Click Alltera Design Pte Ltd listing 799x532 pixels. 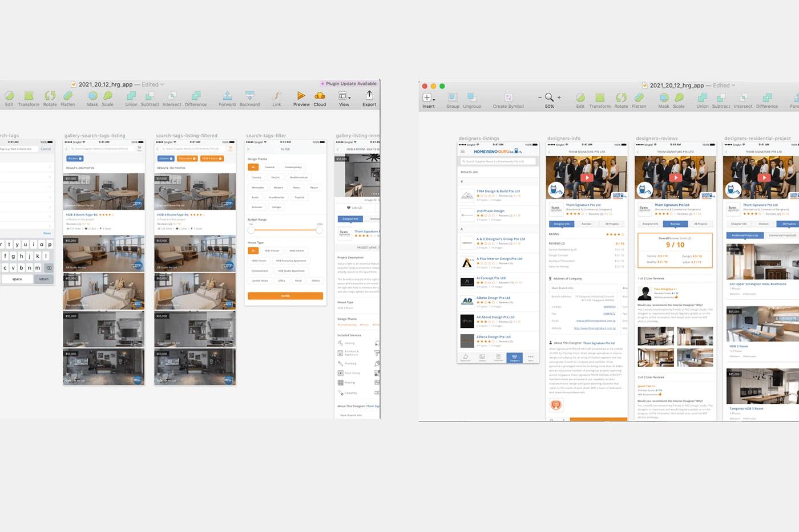(x=498, y=340)
